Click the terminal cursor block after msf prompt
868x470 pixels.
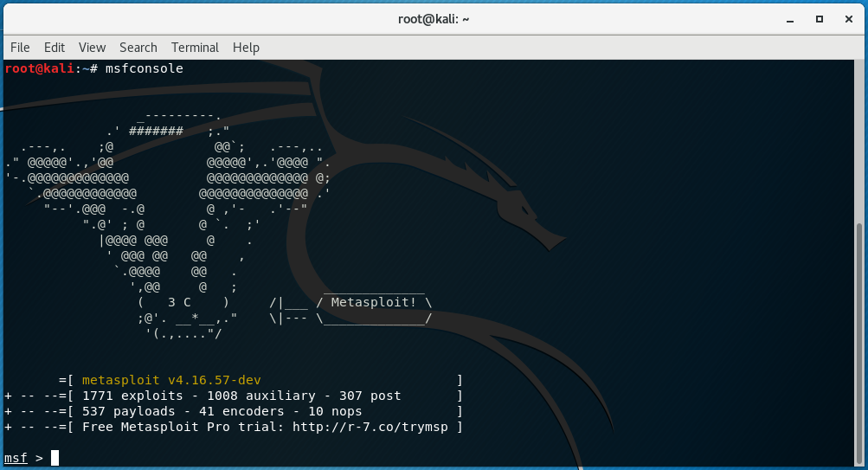click(x=55, y=458)
